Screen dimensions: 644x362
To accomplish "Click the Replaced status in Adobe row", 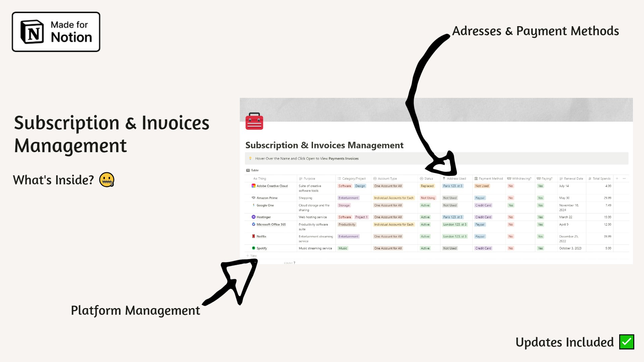I will (427, 186).
